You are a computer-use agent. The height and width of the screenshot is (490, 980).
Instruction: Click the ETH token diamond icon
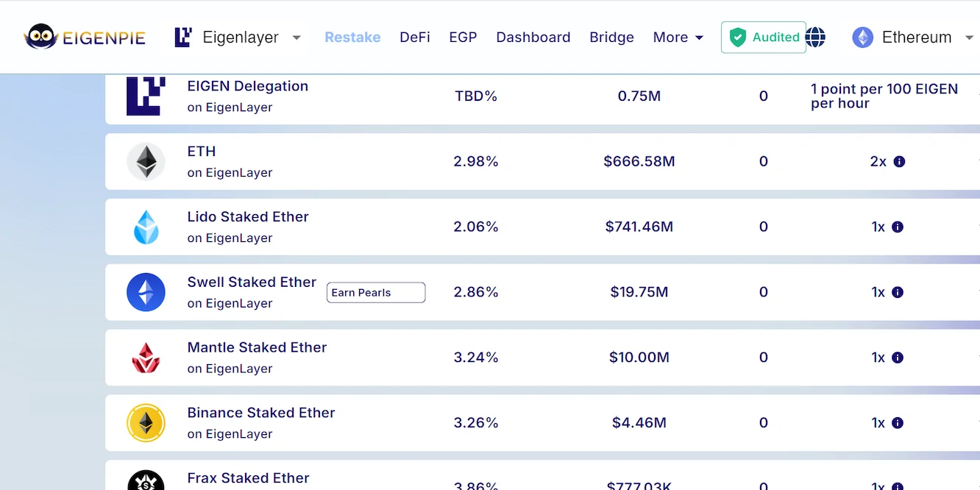[146, 161]
